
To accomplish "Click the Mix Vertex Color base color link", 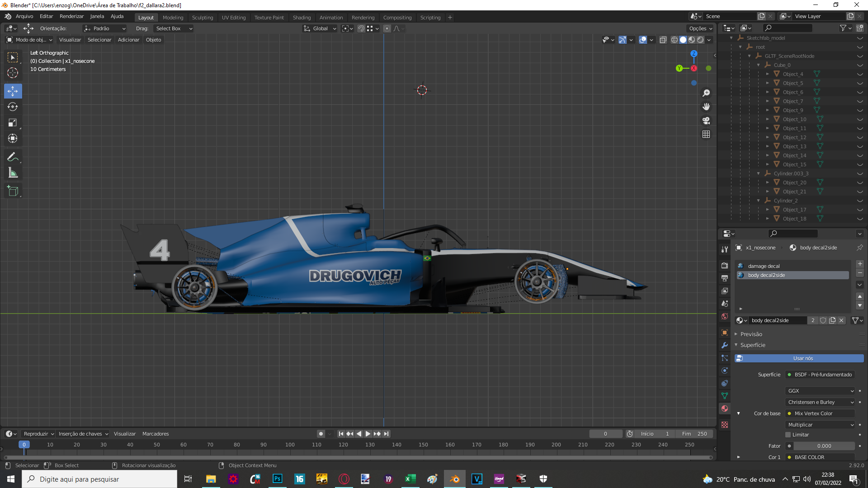I will pos(820,413).
